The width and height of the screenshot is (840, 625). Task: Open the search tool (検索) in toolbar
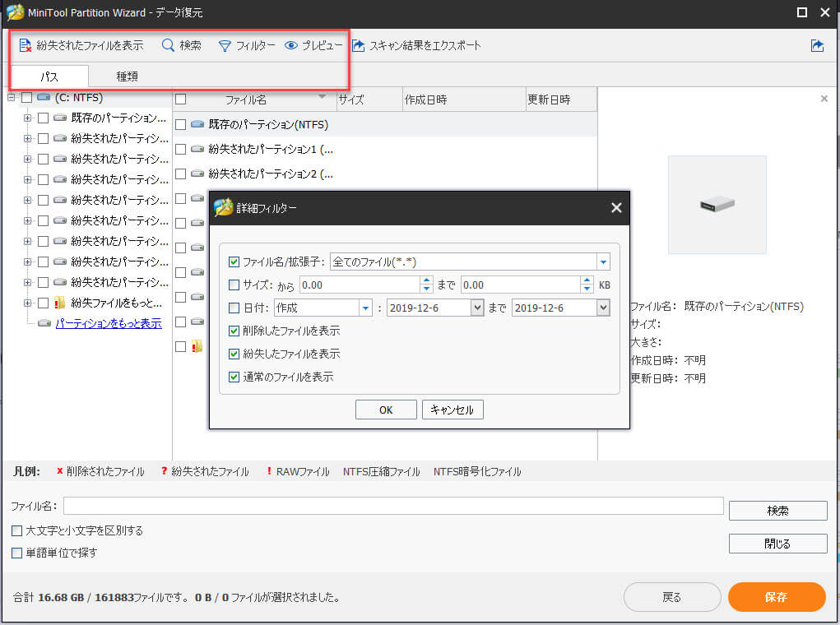click(182, 45)
